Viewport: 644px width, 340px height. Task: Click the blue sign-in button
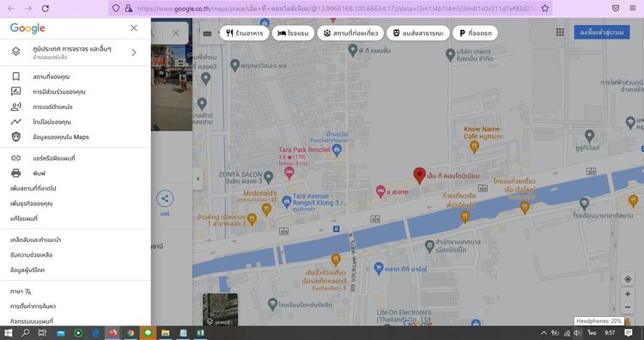tap(602, 32)
